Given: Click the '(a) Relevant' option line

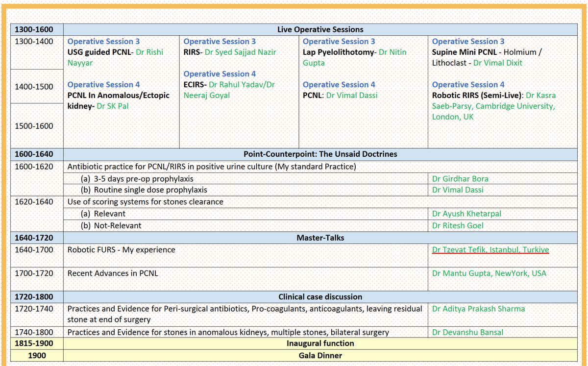Looking at the screenshot, I should (x=103, y=214).
